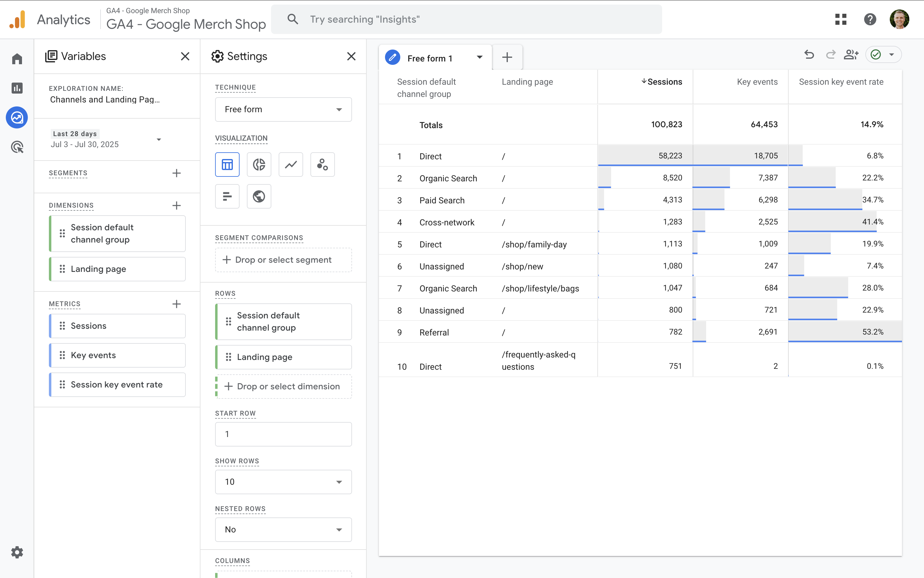Click the search magnifier icon

tap(293, 19)
